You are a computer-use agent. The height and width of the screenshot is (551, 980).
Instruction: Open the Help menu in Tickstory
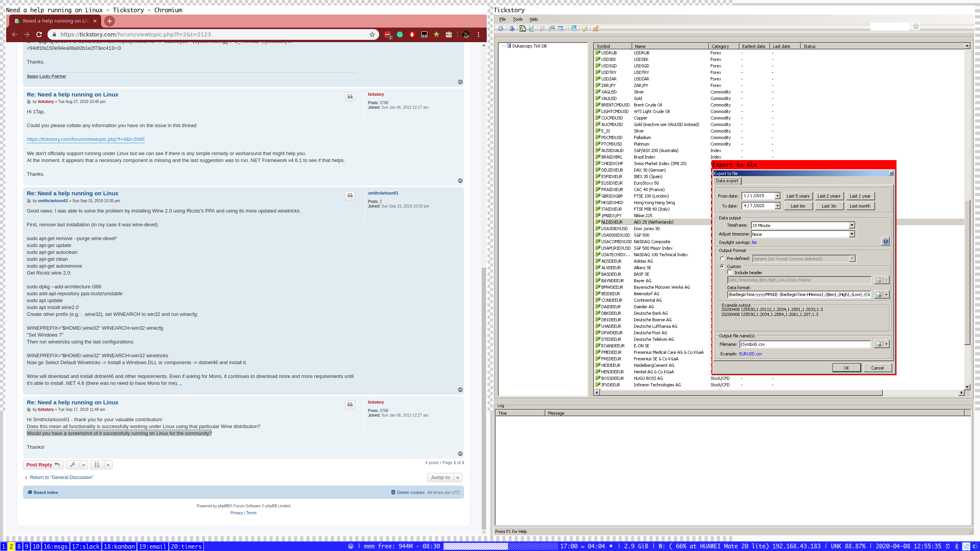click(533, 19)
